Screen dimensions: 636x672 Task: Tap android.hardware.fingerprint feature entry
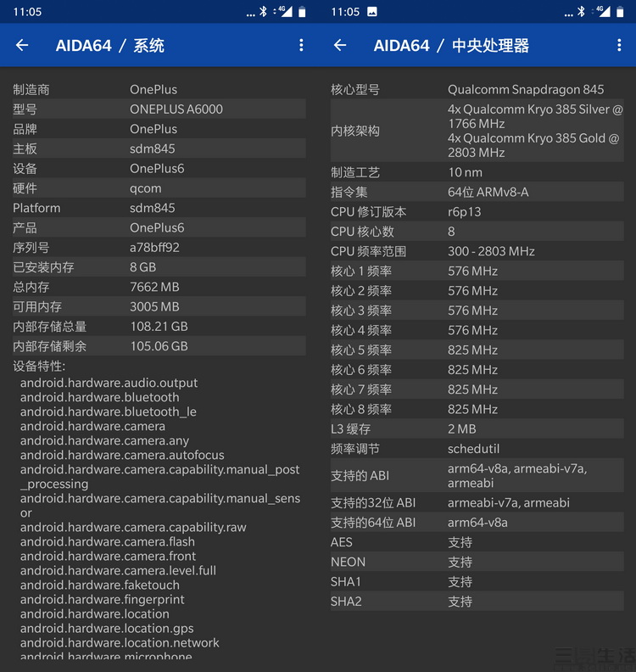[103, 600]
